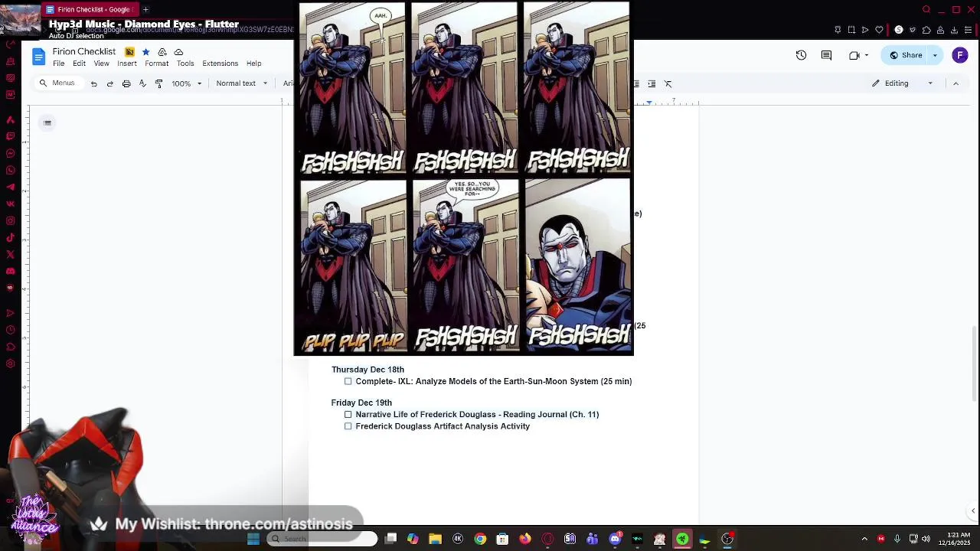
Task: Star the Firion Checklist document
Action: (145, 52)
